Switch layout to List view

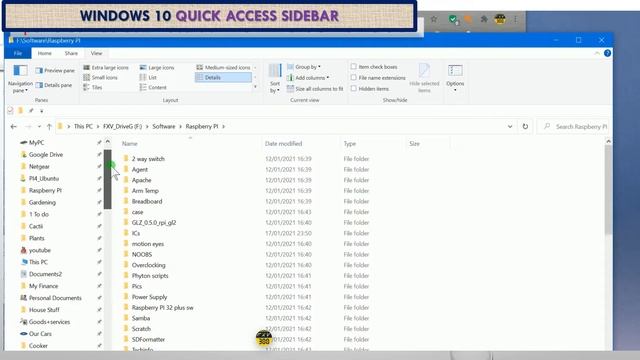(x=148, y=78)
